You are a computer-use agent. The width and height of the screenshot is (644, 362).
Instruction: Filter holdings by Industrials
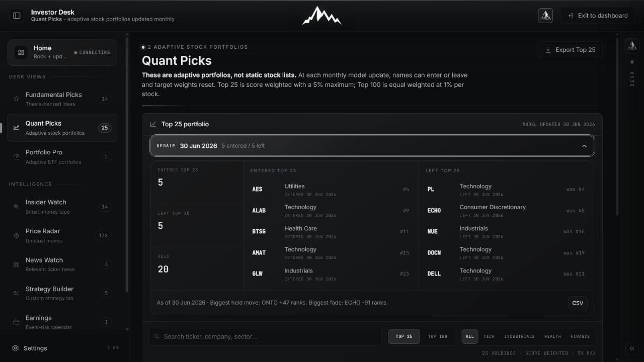point(519,336)
